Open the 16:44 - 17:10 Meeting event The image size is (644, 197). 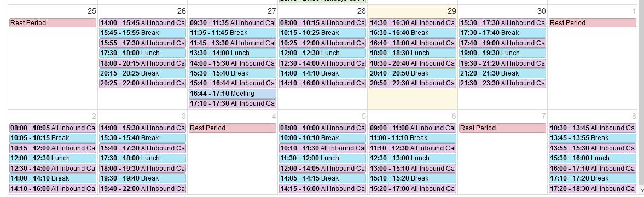pos(233,94)
